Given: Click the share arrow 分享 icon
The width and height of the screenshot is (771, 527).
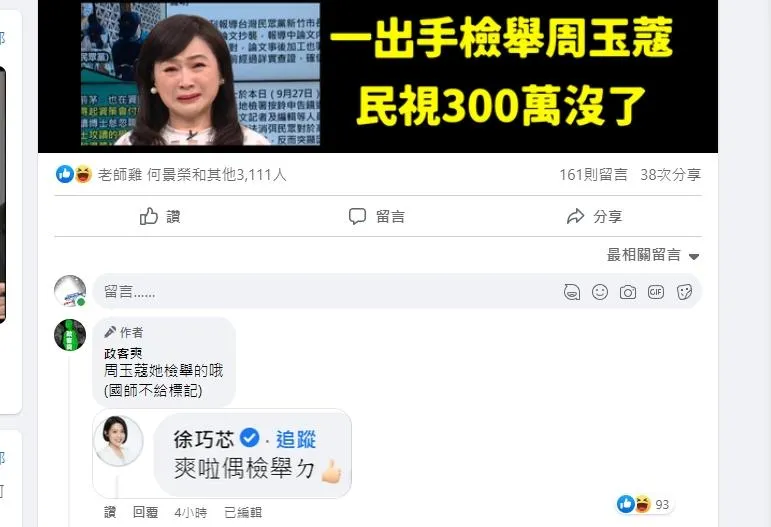Looking at the screenshot, I should [575, 216].
